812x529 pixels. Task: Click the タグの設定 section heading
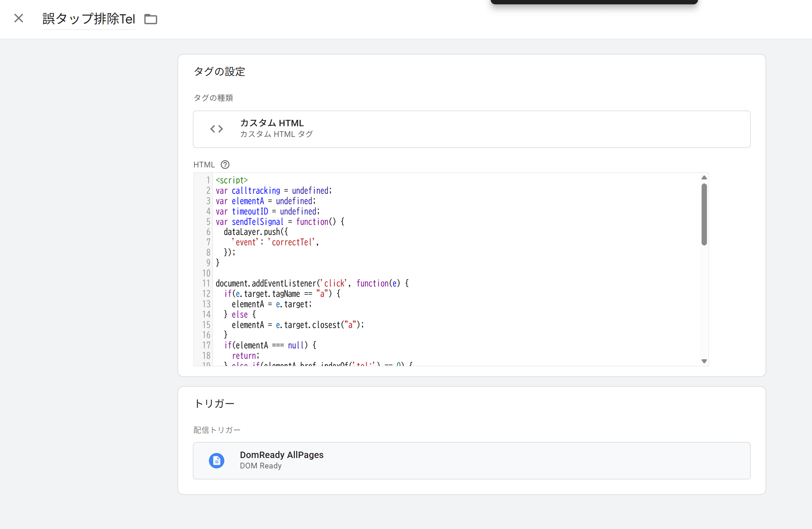[219, 72]
